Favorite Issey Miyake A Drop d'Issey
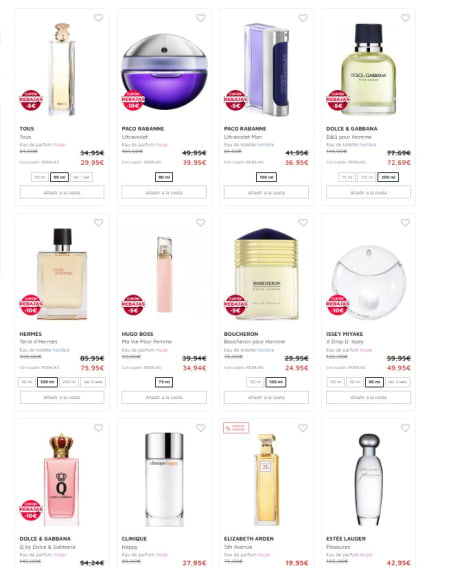The height and width of the screenshot is (568, 475). (x=405, y=223)
